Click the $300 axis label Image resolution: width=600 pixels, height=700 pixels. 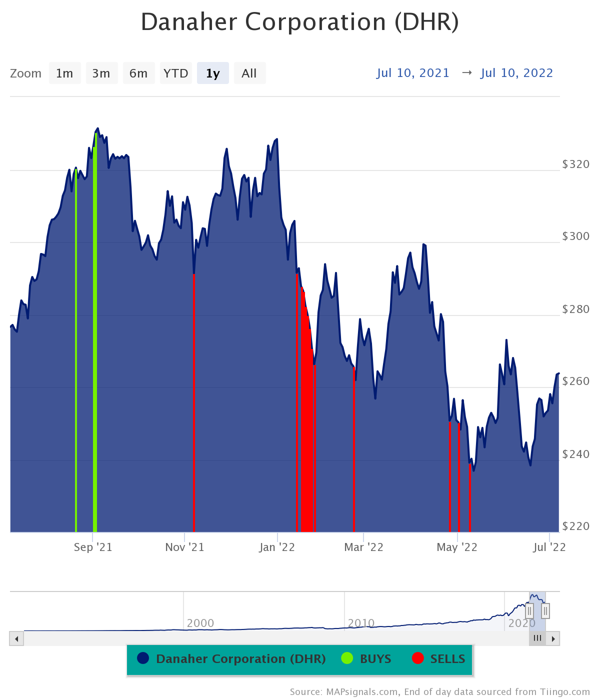[x=576, y=236]
